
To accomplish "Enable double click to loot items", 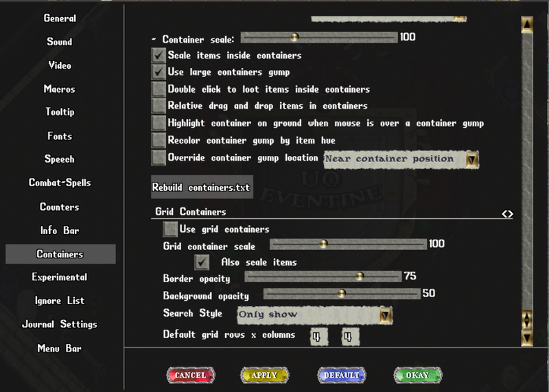I will point(159,89).
